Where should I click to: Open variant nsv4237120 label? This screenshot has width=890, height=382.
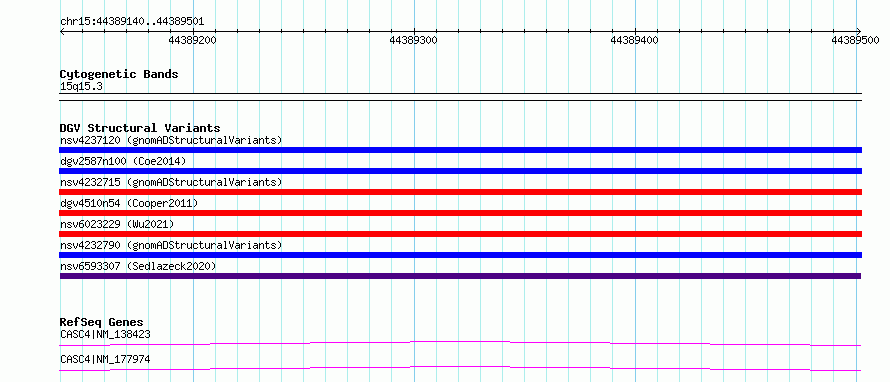point(171,140)
